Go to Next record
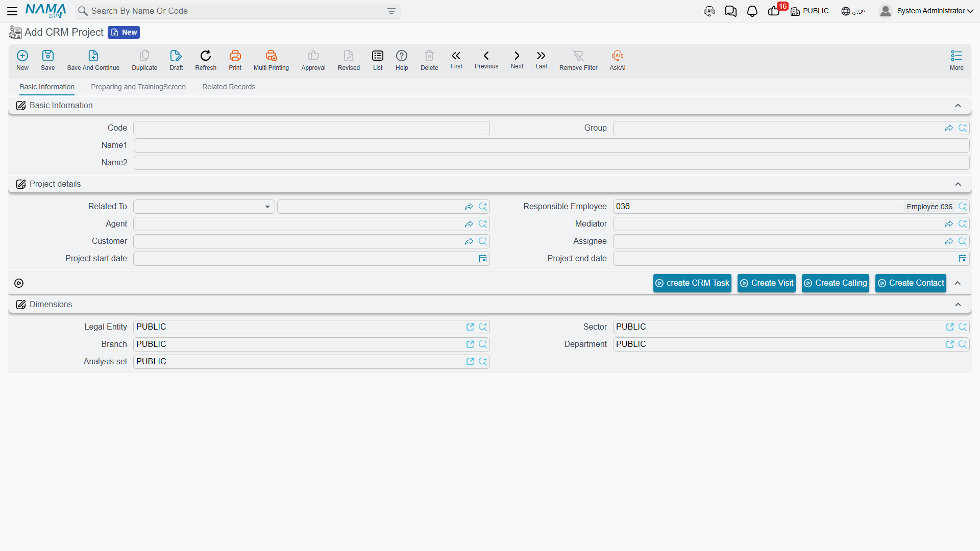Image resolution: width=980 pixels, height=551 pixels. [x=517, y=60]
